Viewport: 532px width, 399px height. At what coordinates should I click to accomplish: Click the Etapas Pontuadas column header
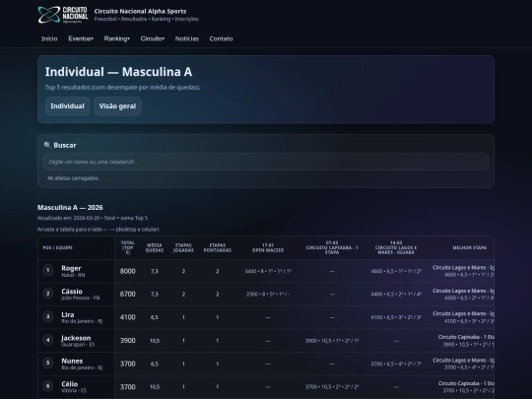(x=218, y=247)
